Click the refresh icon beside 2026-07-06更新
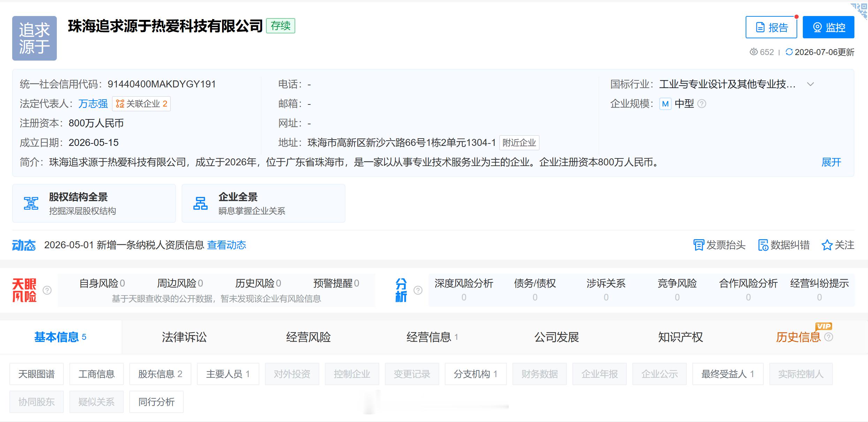 789,52
